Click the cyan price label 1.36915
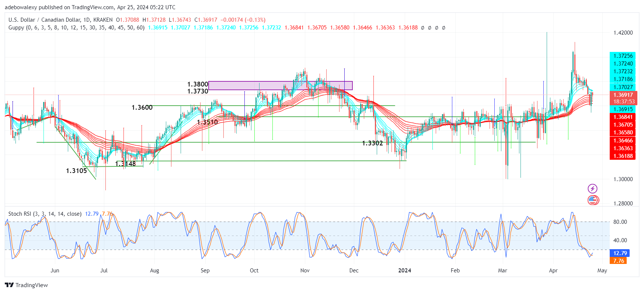The image size is (644, 293). 623,109
